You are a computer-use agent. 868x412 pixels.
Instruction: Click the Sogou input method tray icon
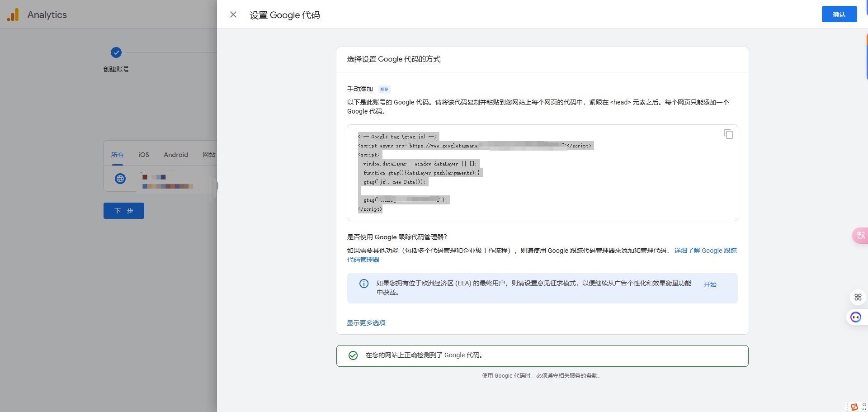click(x=854, y=407)
